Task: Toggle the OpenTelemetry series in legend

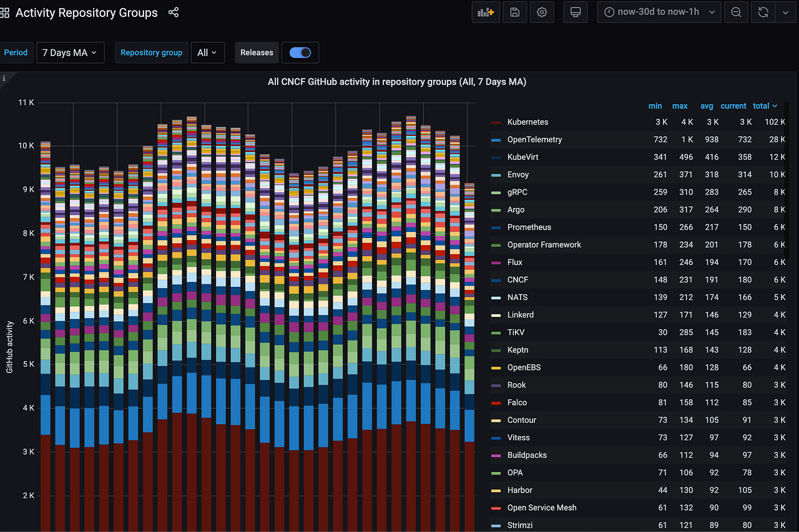Action: pos(534,140)
